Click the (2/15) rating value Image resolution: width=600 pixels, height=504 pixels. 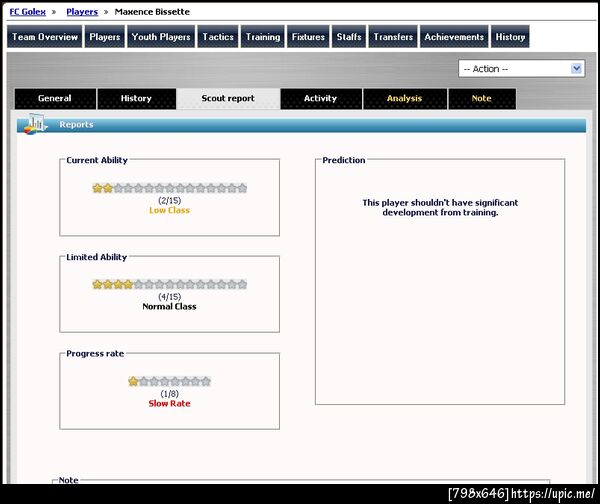click(x=170, y=201)
